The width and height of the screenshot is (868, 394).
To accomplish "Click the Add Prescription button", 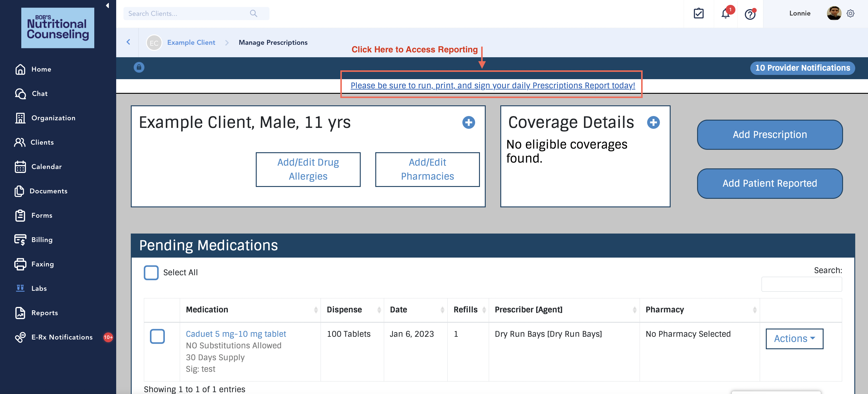I will pyautogui.click(x=769, y=134).
